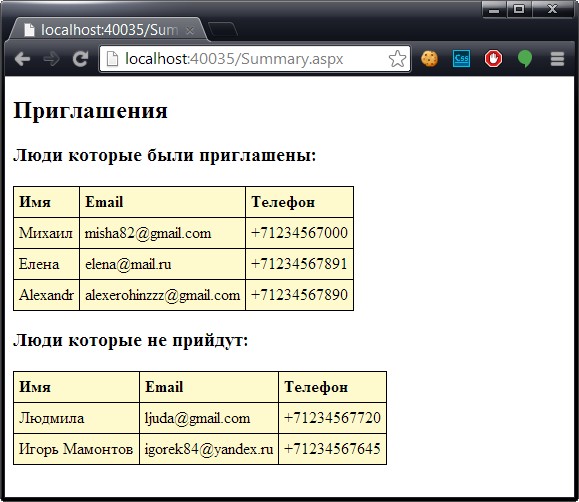Click the Приглашения heading
579x502 pixels.
click(90, 110)
